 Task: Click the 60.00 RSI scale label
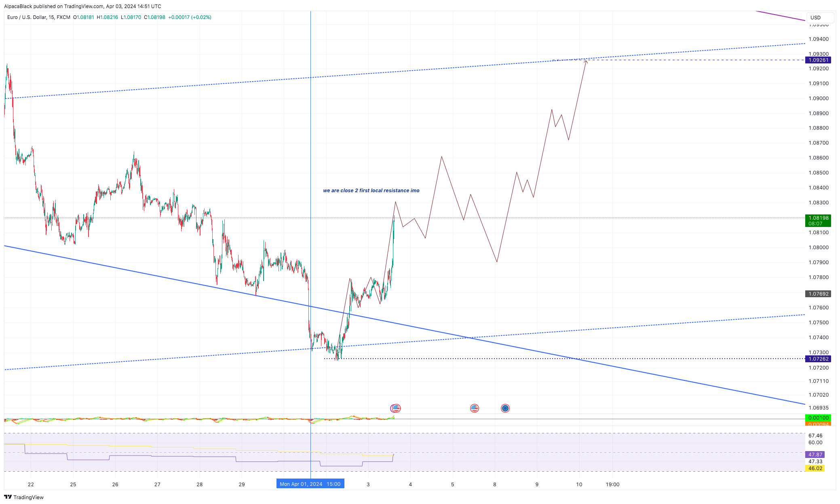(x=815, y=443)
